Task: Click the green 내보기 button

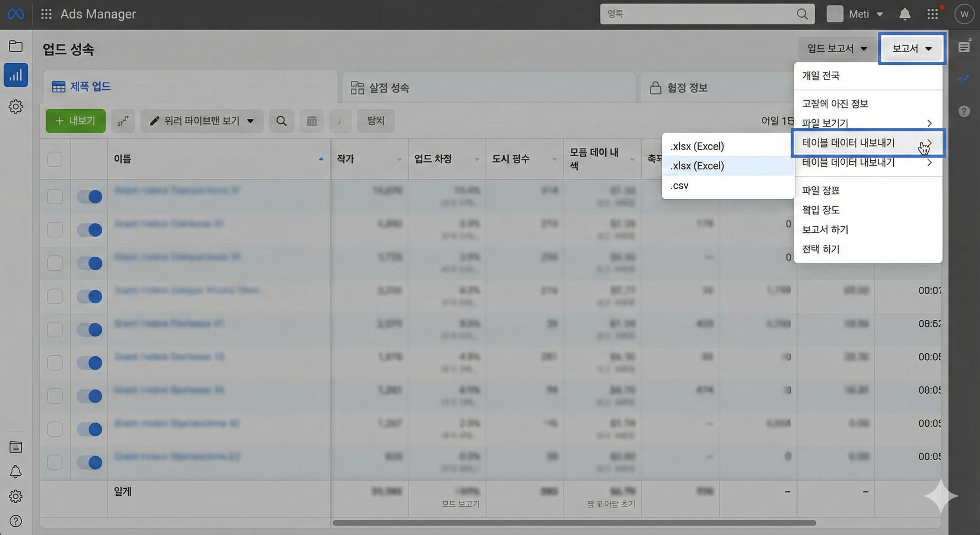Action: [x=75, y=121]
